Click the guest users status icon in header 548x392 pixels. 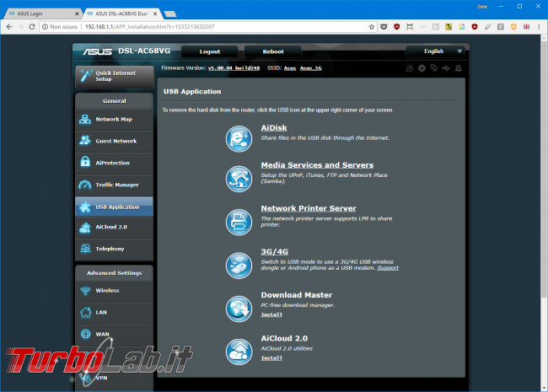pos(409,68)
